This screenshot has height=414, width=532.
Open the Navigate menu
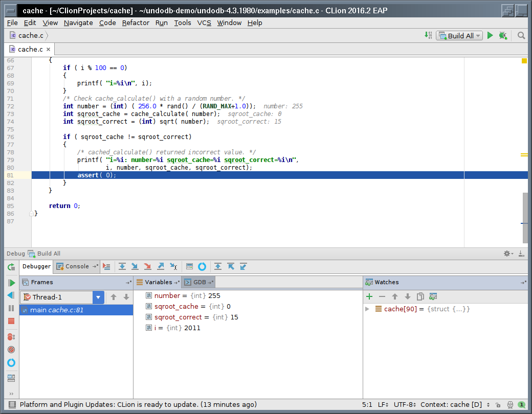(78, 22)
